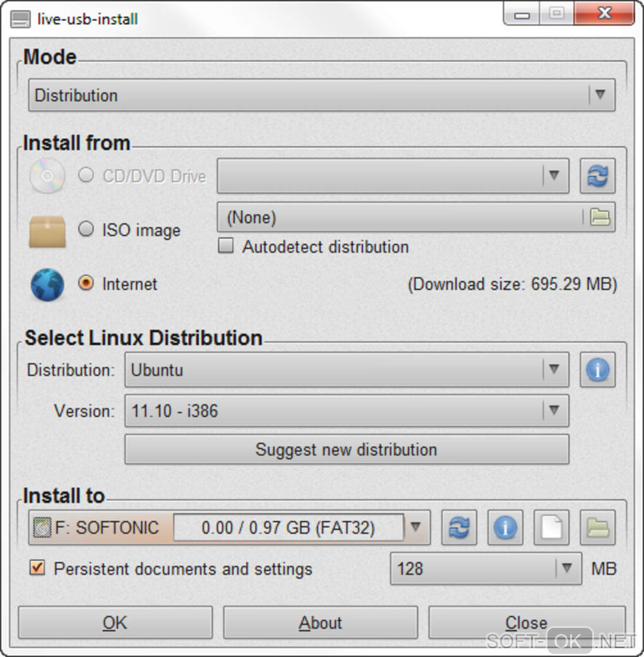Refresh the Install to drive list
Screen dimensions: 644x657
tap(459, 527)
